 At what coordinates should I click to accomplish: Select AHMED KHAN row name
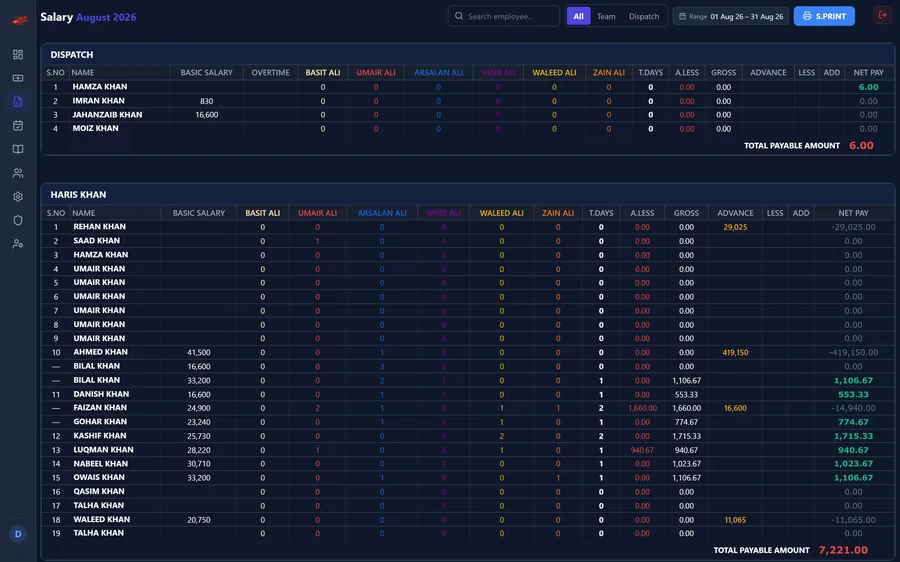pyautogui.click(x=100, y=352)
